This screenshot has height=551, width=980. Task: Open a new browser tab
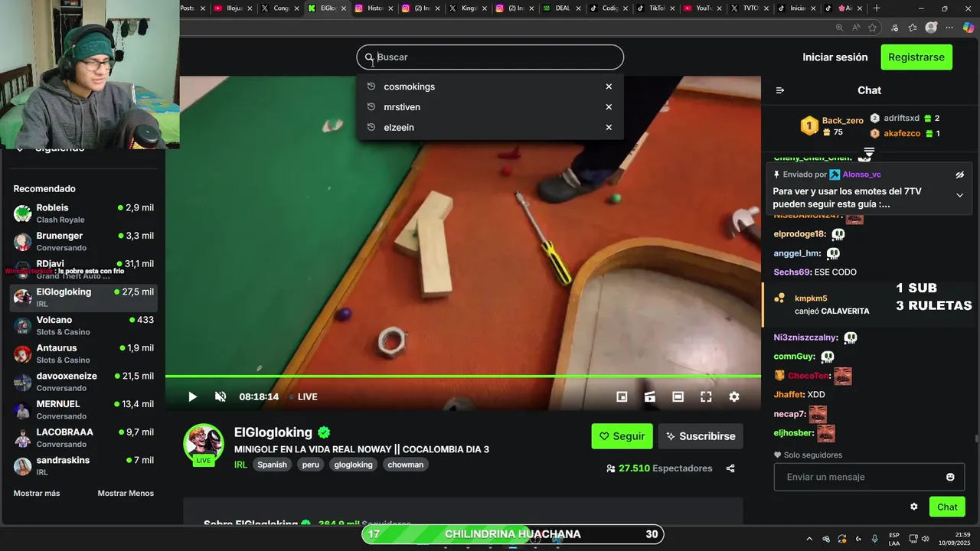point(877,8)
